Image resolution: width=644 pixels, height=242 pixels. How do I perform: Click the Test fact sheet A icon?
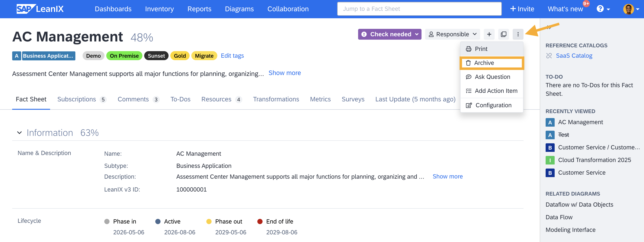pos(550,135)
